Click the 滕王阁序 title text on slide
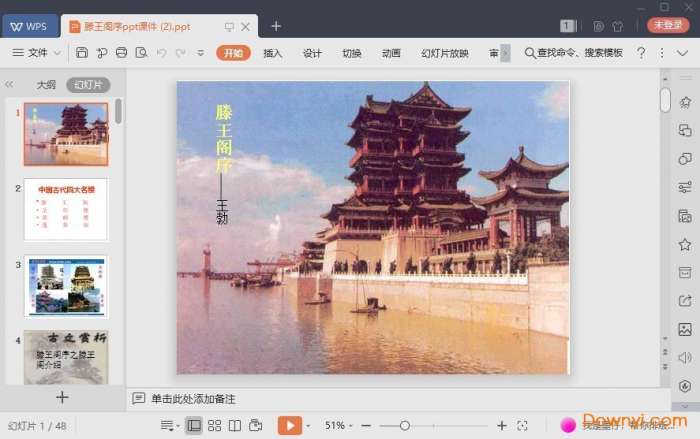Viewport: 700px width, 439px height. (224, 139)
